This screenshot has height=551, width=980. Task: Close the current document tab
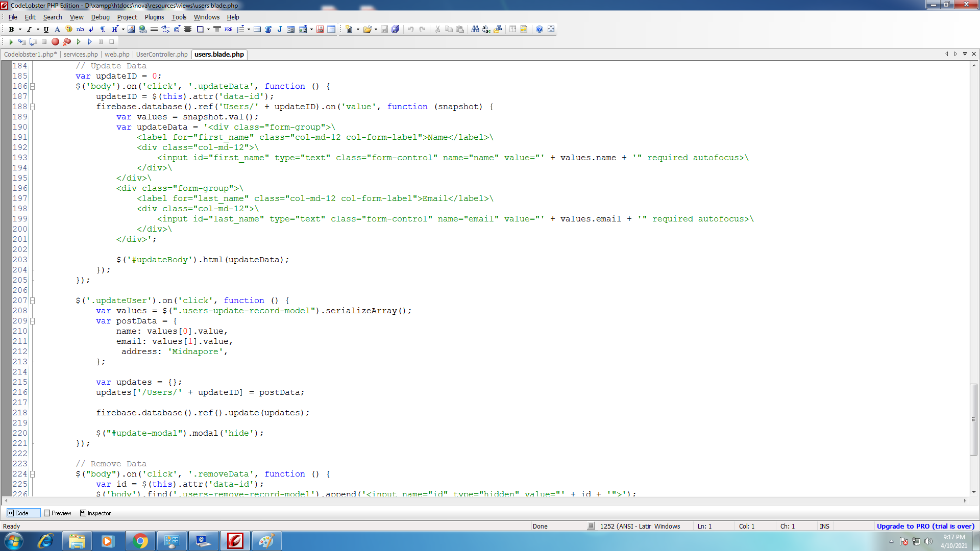974,54
